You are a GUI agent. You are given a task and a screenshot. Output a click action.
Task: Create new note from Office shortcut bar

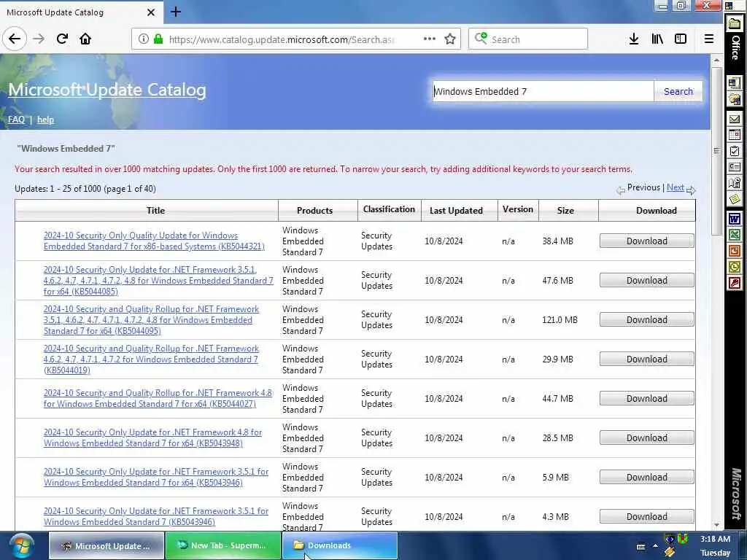coord(735,198)
